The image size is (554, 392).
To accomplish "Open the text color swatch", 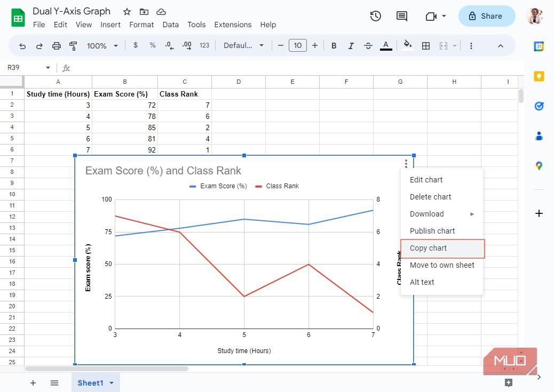I will click(386, 45).
